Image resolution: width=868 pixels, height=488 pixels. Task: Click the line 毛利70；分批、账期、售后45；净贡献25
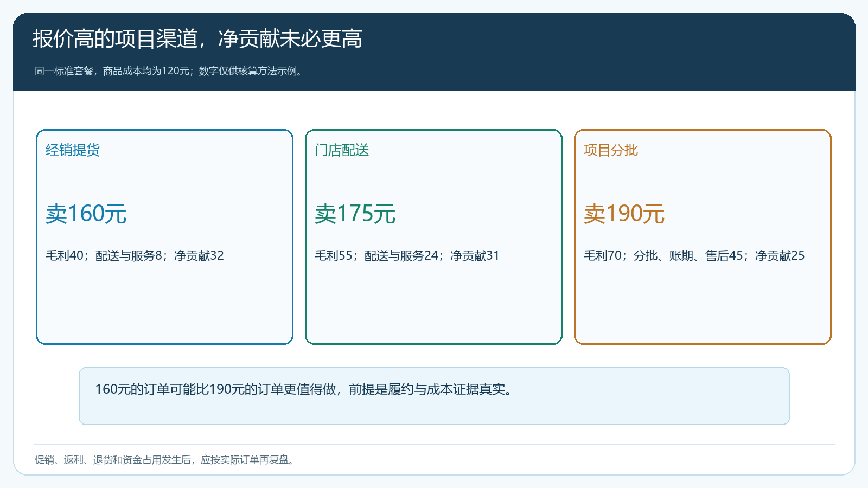click(x=694, y=255)
